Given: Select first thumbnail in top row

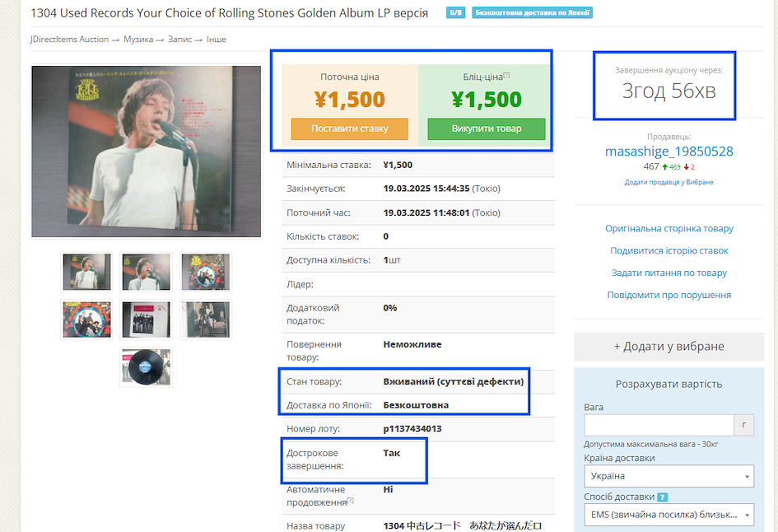Looking at the screenshot, I should (x=86, y=272).
